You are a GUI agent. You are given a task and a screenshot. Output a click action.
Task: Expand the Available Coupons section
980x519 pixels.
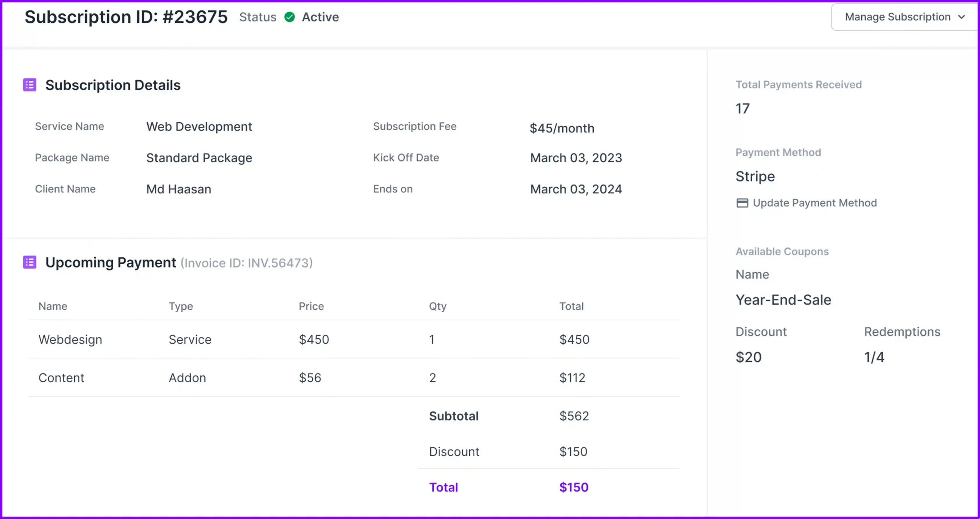[x=782, y=251]
